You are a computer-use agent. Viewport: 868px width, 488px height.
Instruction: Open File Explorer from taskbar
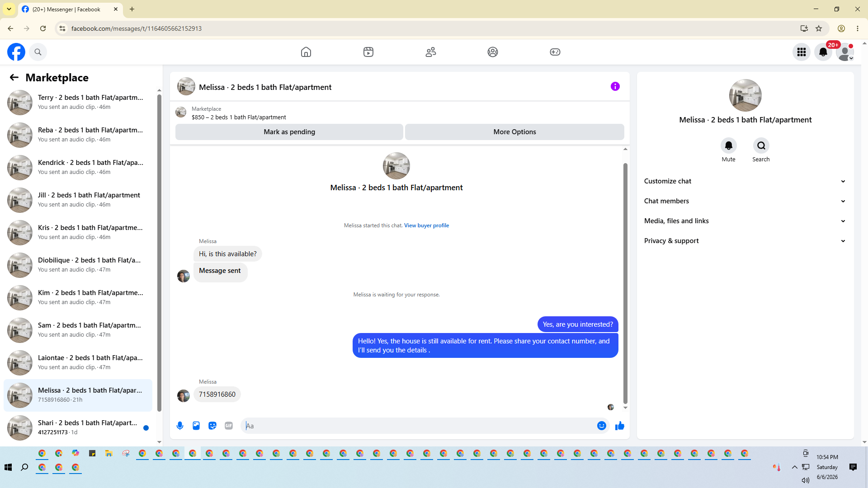[109, 453]
